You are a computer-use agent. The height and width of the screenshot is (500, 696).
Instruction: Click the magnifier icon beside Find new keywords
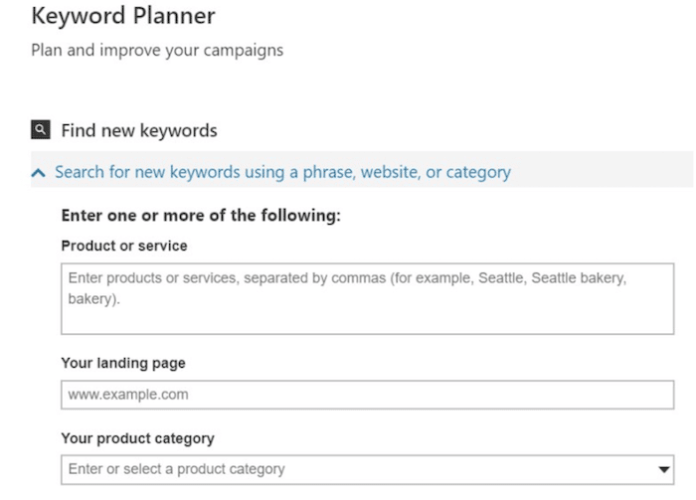click(40, 129)
